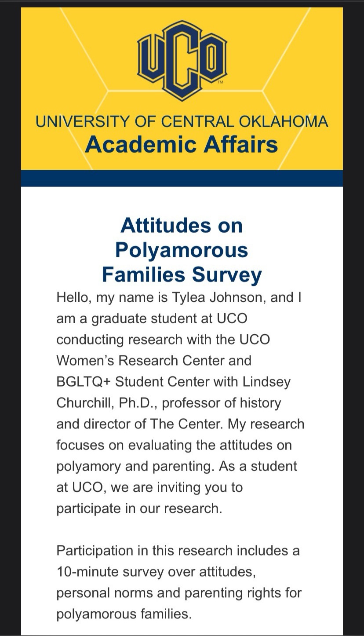Click "polyamorous families." at the paragraph end

click(124, 614)
